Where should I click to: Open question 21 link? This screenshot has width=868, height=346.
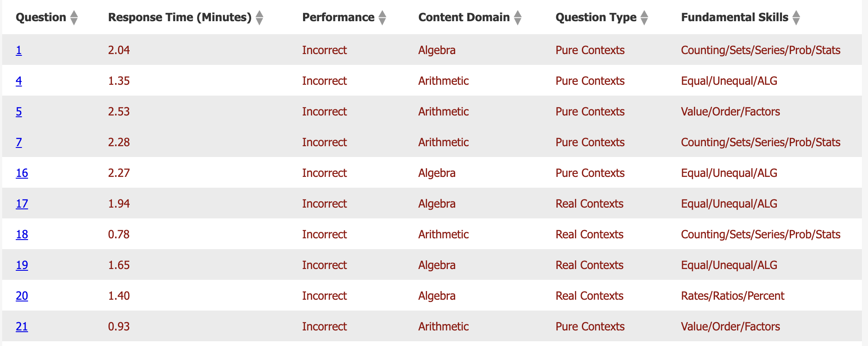tap(22, 327)
